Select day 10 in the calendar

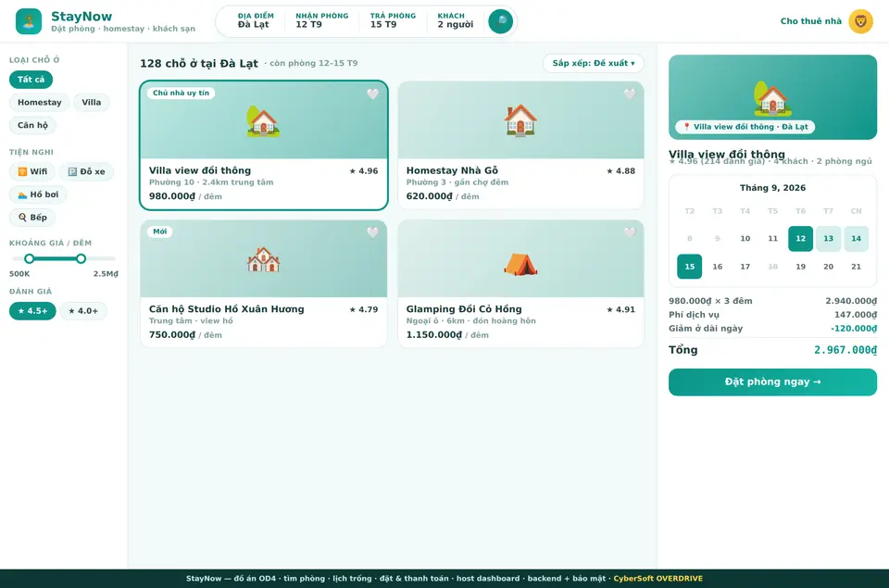(x=745, y=239)
